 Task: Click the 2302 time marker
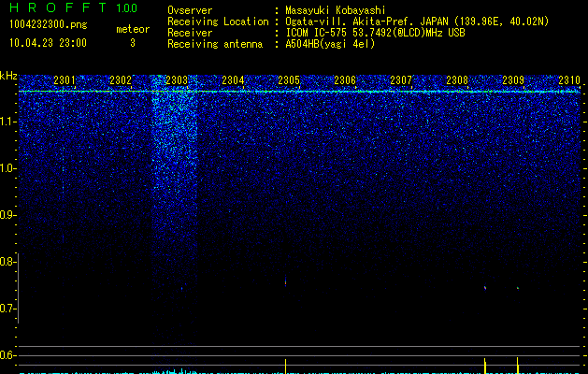121,80
